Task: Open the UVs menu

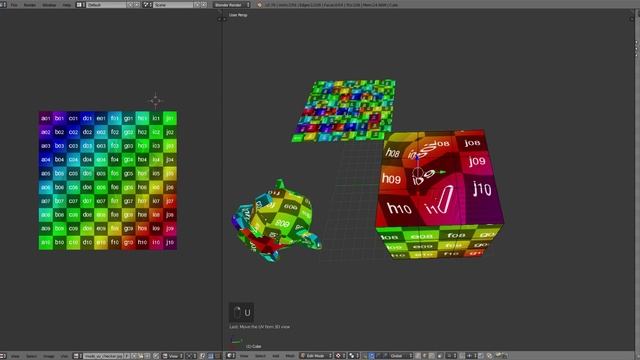Action: pos(64,356)
